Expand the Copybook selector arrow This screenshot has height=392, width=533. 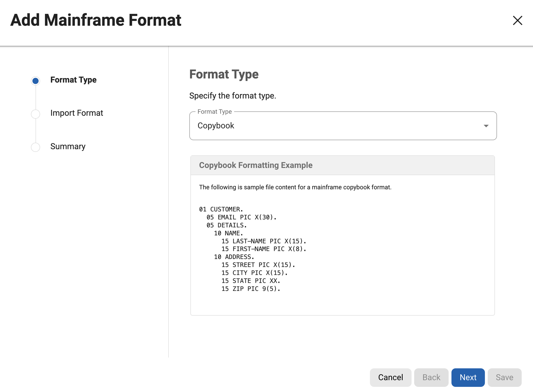coord(486,126)
